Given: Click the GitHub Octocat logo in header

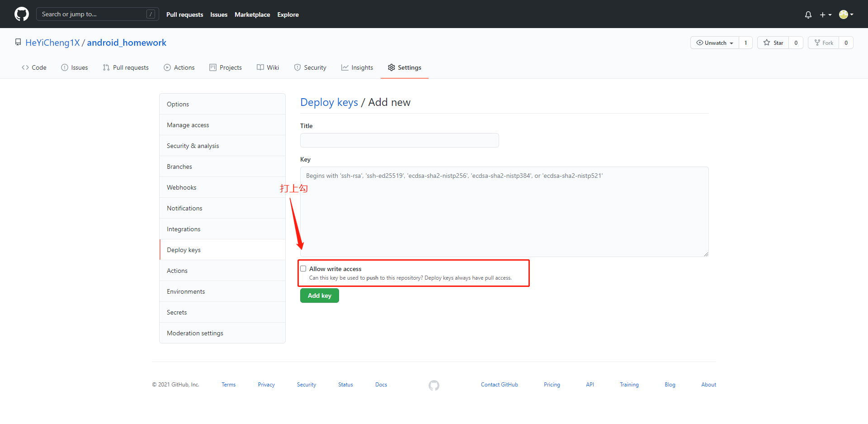Looking at the screenshot, I should pos(22,14).
